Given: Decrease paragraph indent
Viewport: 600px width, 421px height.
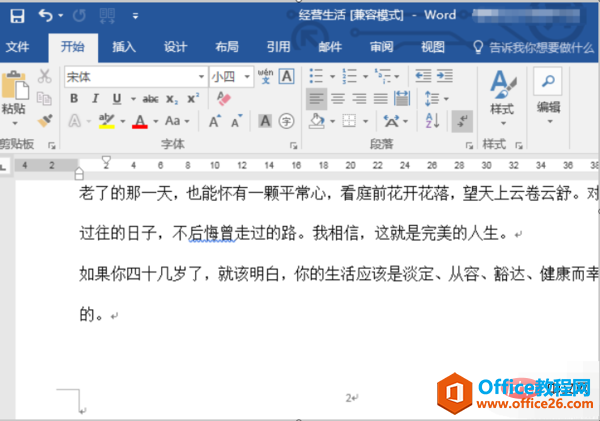Looking at the screenshot, I should (424, 76).
